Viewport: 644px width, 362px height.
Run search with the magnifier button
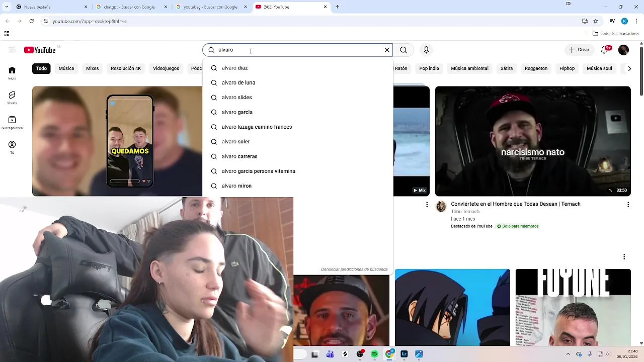point(404,50)
